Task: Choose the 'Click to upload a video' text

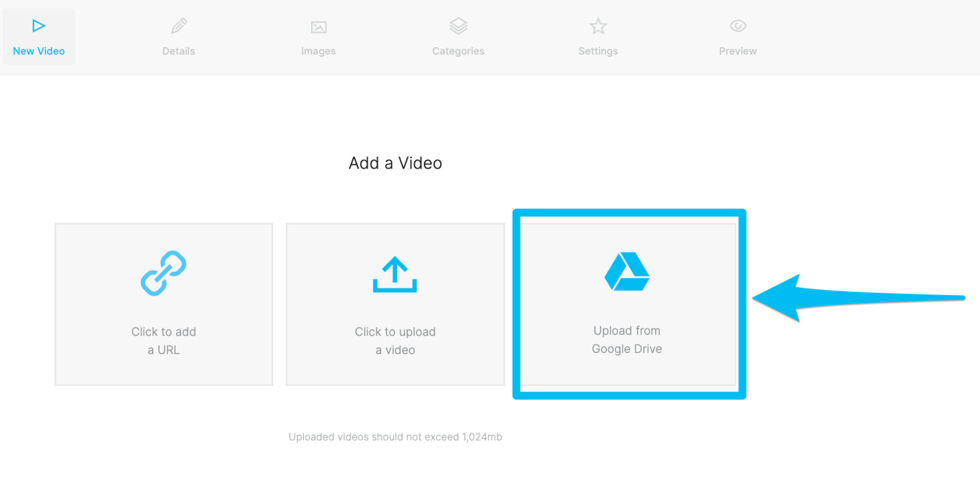Action: pos(395,341)
